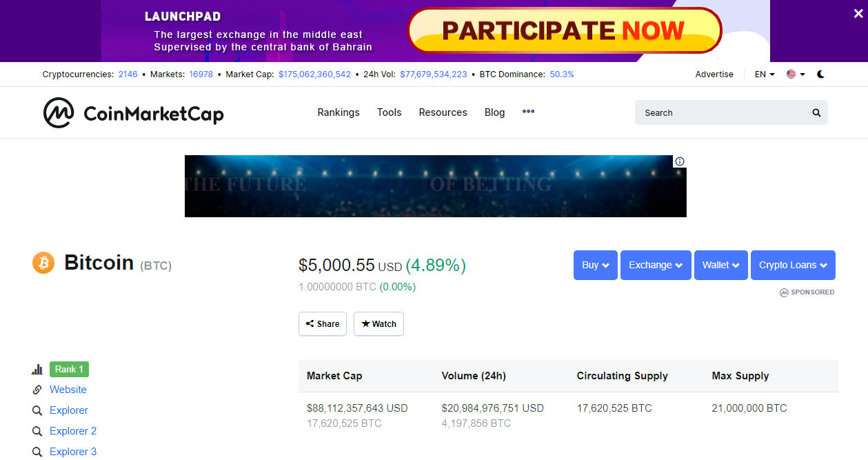868x460 pixels.
Task: Click the Cryptocurrencies count 2146
Action: coord(128,74)
